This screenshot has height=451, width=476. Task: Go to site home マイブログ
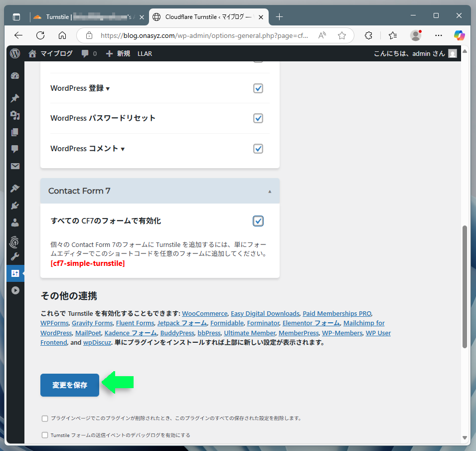[50, 53]
